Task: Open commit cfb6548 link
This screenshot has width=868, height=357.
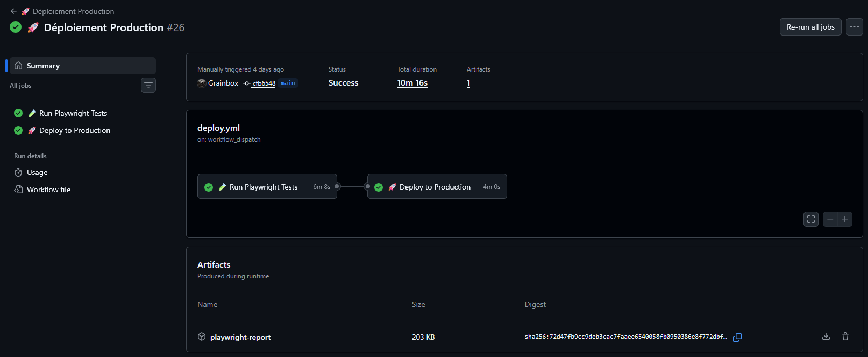Action: [264, 83]
